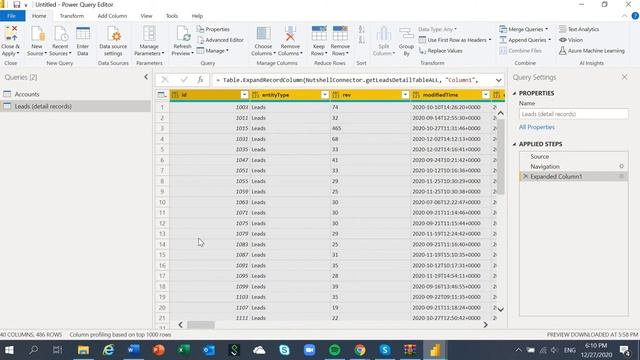Expand the formula bar
Viewport: 640px width, 360px height.
(498, 80)
